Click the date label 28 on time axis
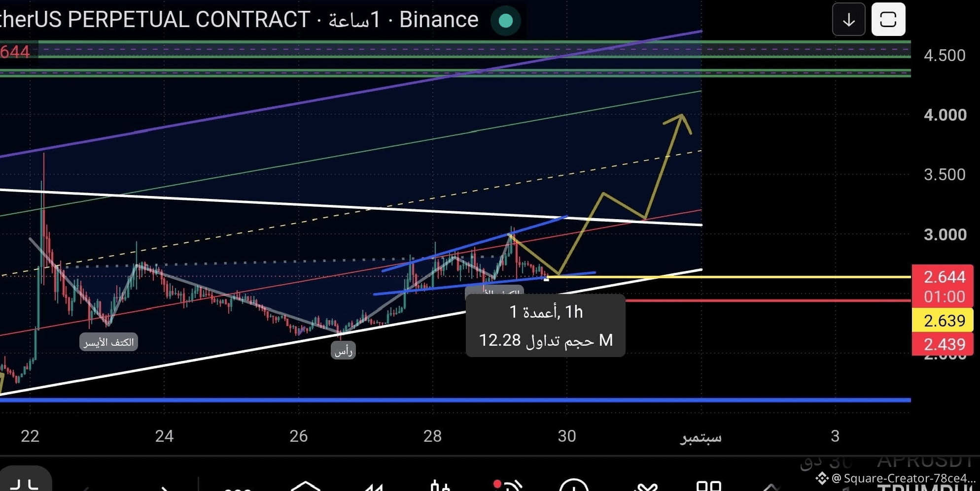The width and height of the screenshot is (980, 491). click(x=432, y=436)
